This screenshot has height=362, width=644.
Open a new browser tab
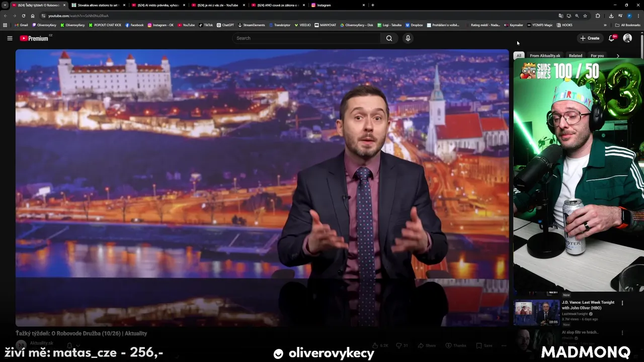pos(372,5)
